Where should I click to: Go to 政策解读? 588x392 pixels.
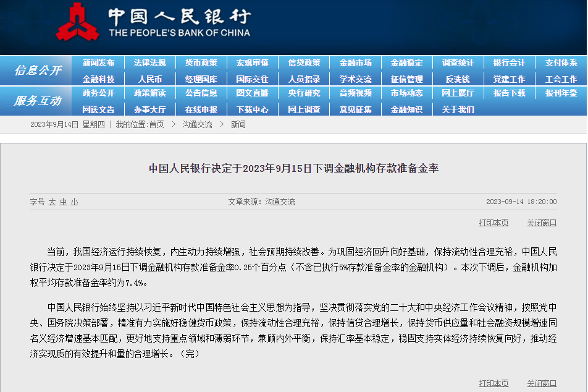click(x=149, y=93)
